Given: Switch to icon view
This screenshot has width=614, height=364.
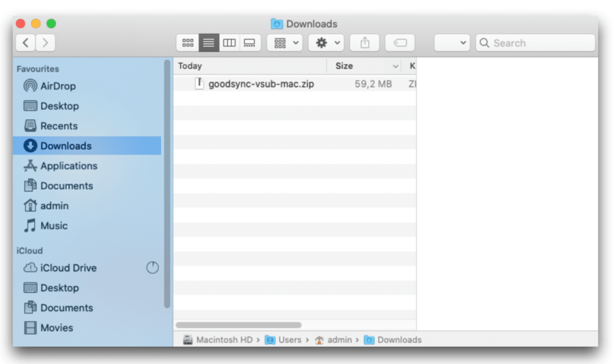Looking at the screenshot, I should point(188,43).
